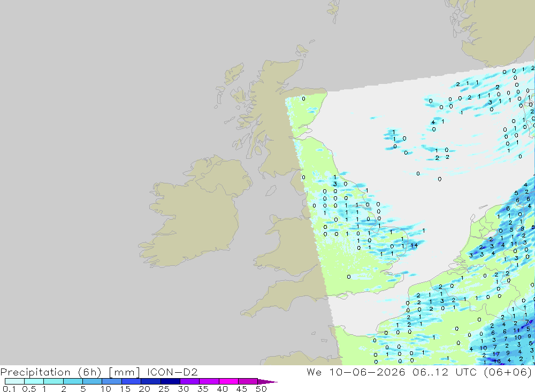This screenshot has width=535, height=392.
Task: Click the precipitation value '16' near bottom edge
Action: [497, 361]
